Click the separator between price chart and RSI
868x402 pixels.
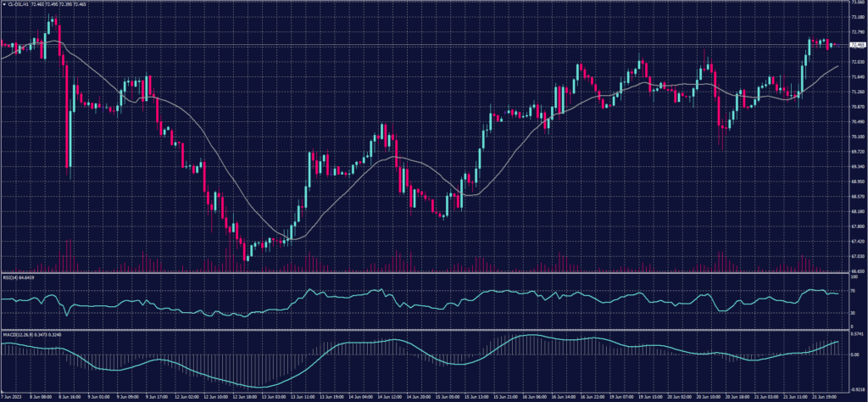[x=424, y=273]
